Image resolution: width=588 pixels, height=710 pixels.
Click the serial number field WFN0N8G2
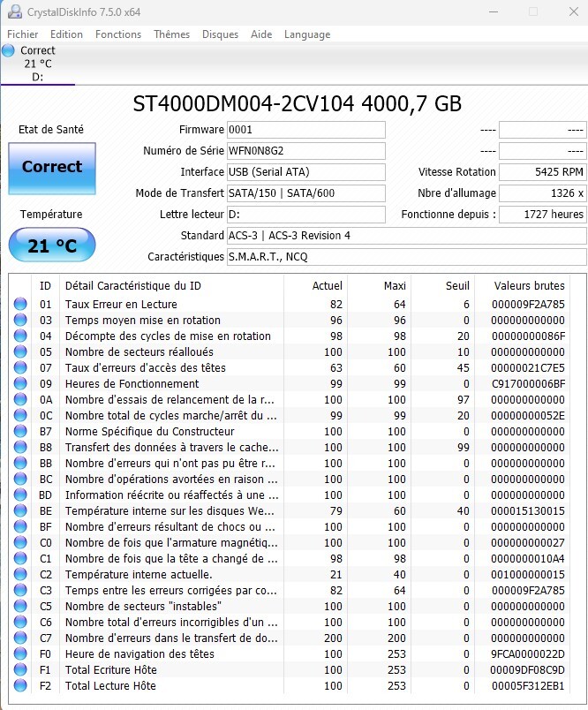306,151
